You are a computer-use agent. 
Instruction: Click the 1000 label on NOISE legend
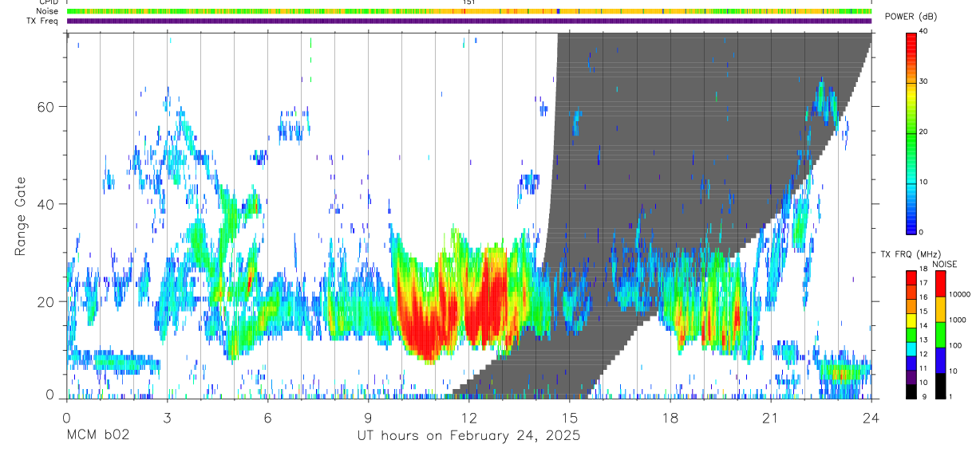point(958,320)
